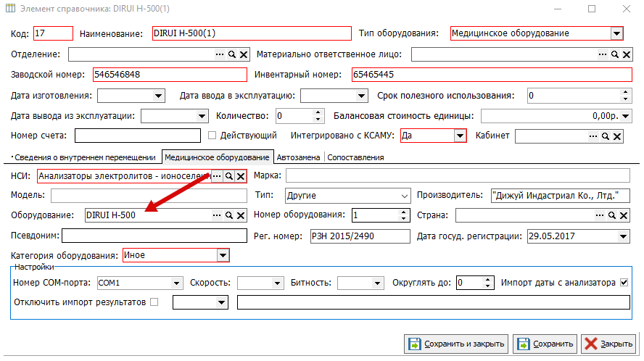Switch to Сведения о внутреннем перемещении tab
This screenshot has height=361, width=644.
click(x=85, y=157)
